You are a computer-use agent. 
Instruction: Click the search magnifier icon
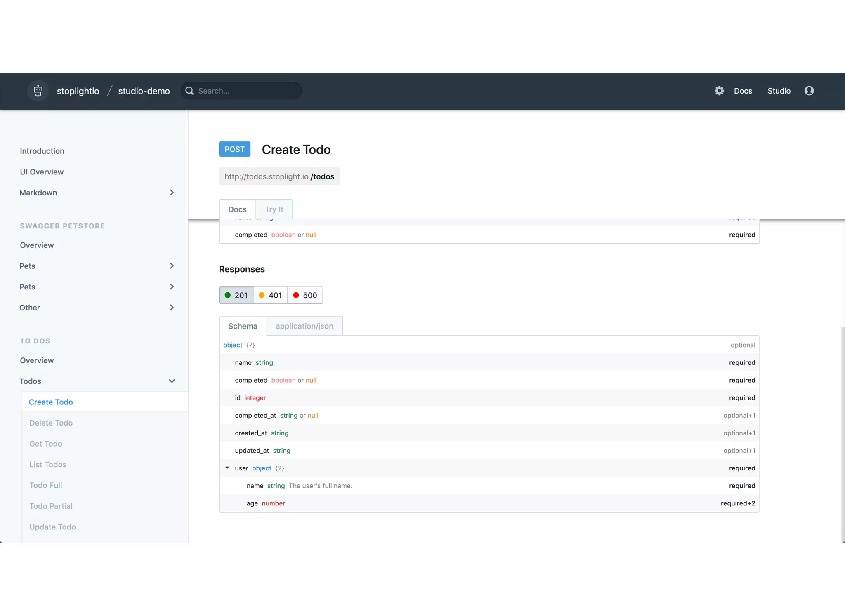[x=189, y=91]
